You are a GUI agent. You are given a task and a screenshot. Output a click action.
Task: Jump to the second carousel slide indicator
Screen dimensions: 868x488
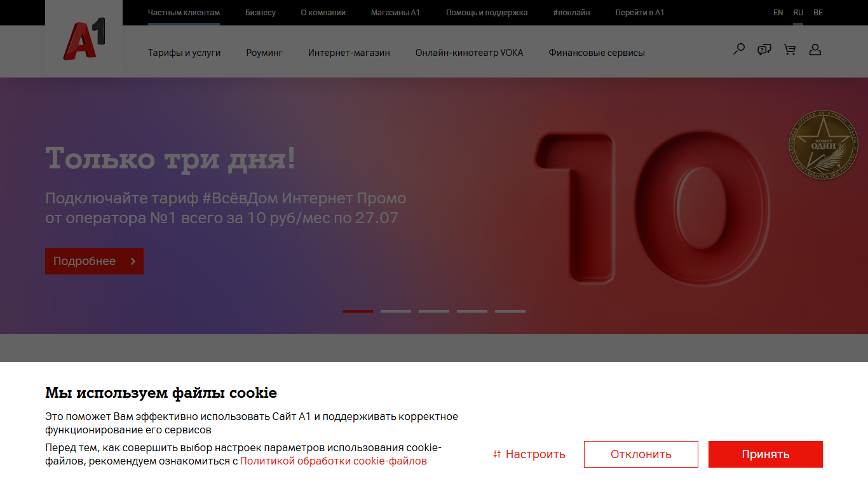(x=396, y=311)
